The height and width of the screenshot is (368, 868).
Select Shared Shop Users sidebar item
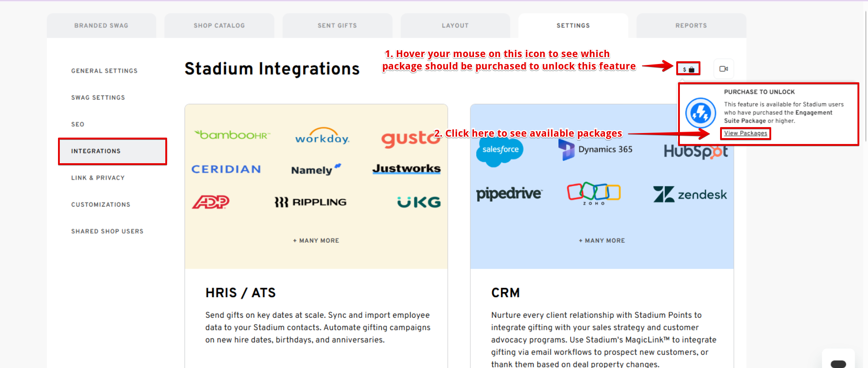pyautogui.click(x=107, y=231)
